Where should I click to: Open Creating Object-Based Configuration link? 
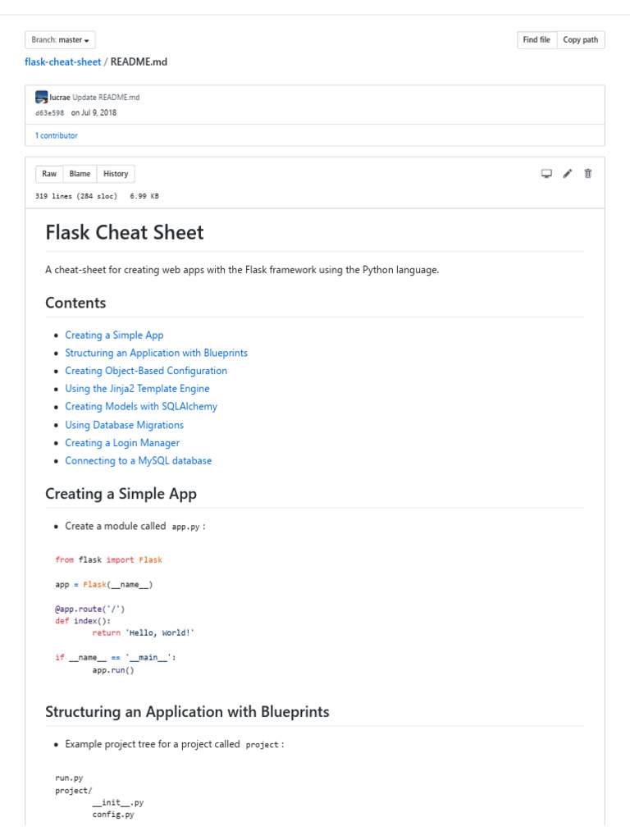pos(146,371)
